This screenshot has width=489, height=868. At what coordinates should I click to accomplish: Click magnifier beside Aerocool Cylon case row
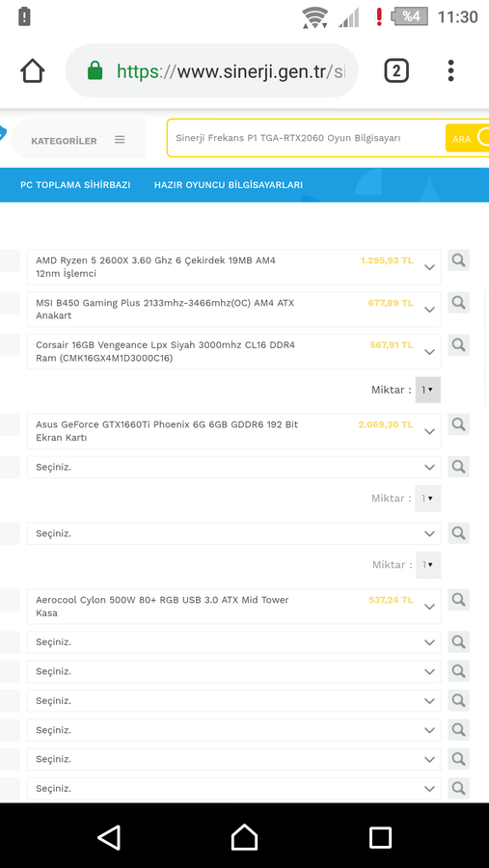click(458, 599)
